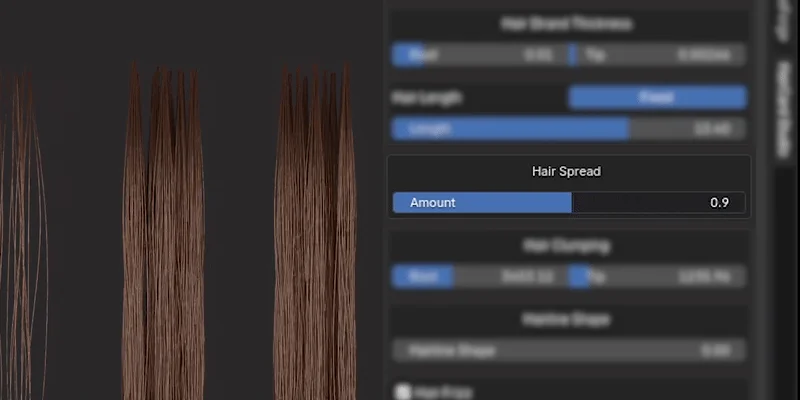Click the Hair Spread panel header
Screen dimensions: 800x400
coord(566,172)
